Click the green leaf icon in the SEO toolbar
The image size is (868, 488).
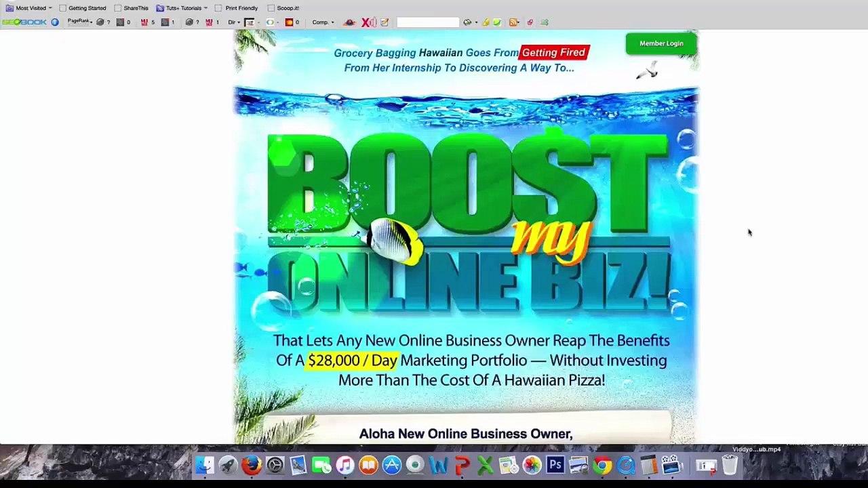tap(496, 22)
